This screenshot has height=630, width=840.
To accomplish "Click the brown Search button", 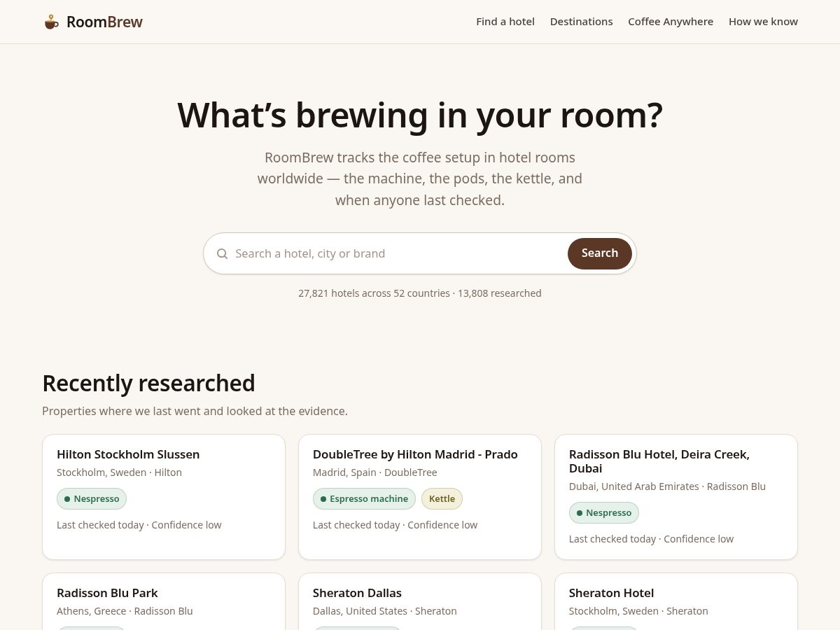I will click(600, 253).
